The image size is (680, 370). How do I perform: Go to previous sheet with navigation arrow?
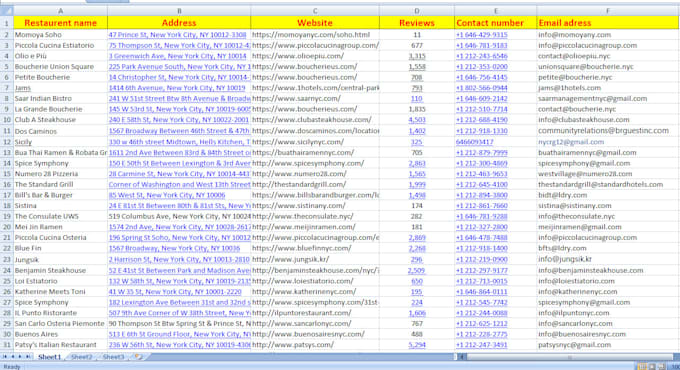pyautogui.click(x=13, y=357)
